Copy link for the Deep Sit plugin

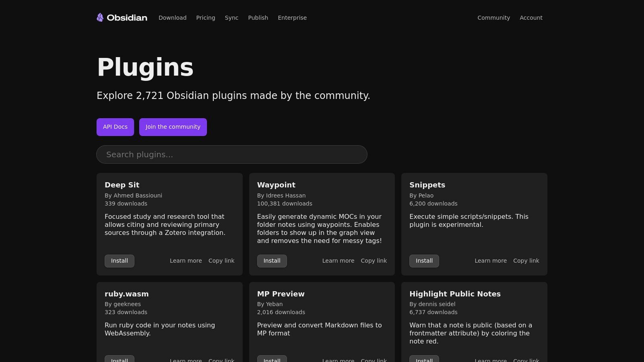pyautogui.click(x=221, y=261)
